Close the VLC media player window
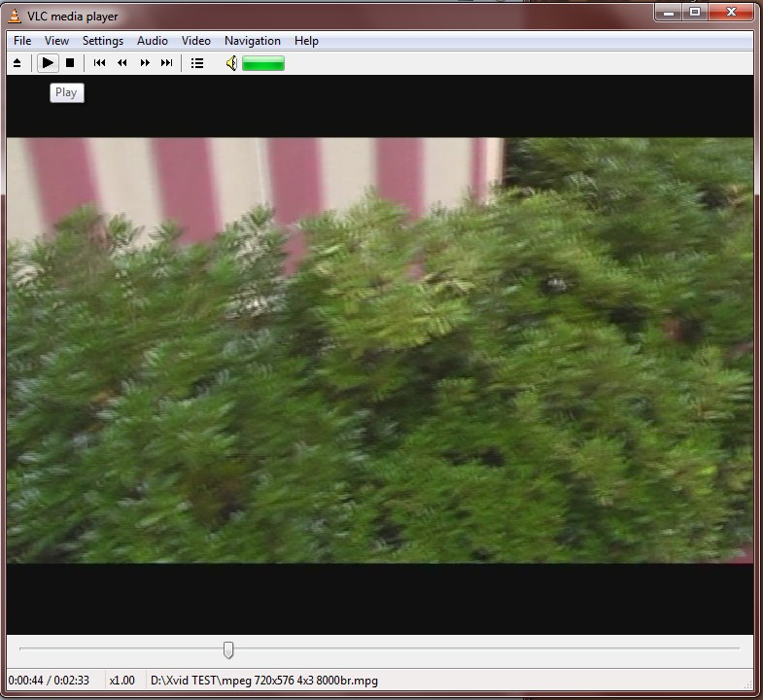 (x=731, y=13)
